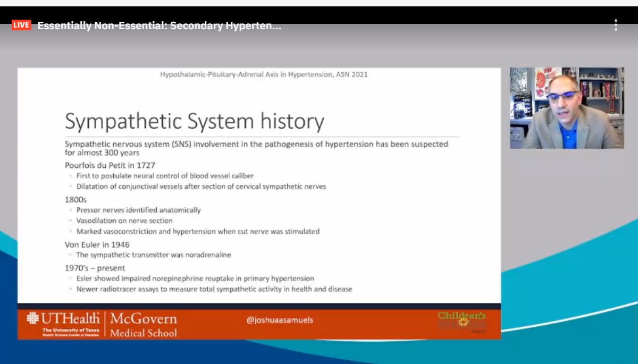The height and width of the screenshot is (364, 638).
Task: Click 'Vasodilation on nerve section' bullet
Action: pyautogui.click(x=124, y=221)
